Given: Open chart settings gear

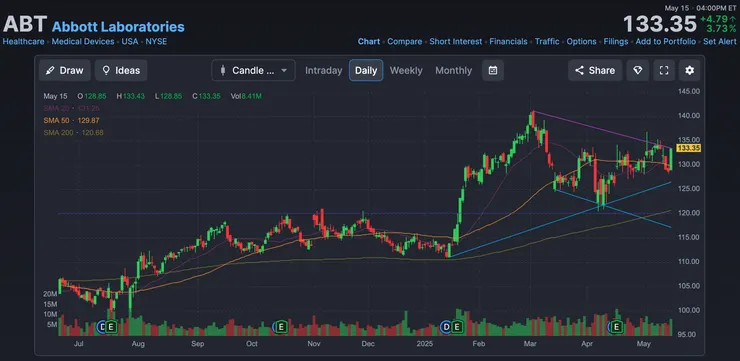Looking at the screenshot, I should click(x=690, y=70).
